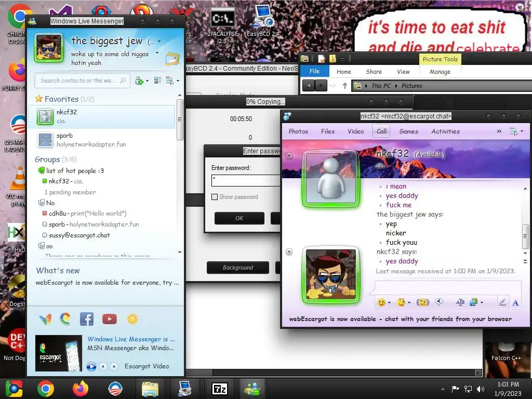Click the search magnifier icon in Messenger
This screenshot has width=532, height=399.
tap(123, 81)
